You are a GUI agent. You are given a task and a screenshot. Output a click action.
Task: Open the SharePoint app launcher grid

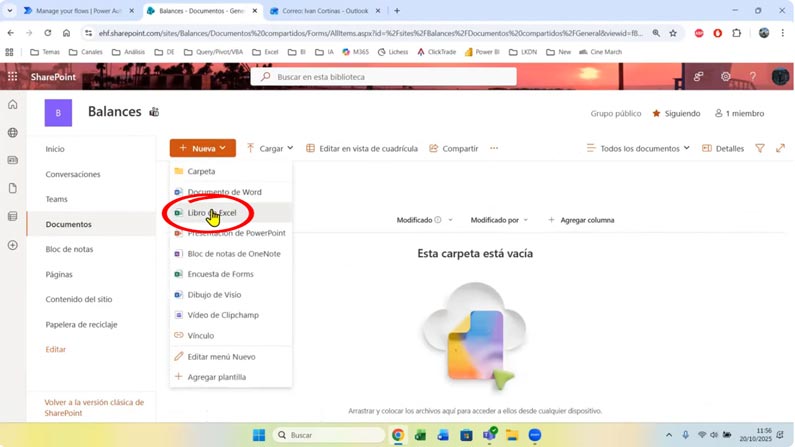click(13, 77)
